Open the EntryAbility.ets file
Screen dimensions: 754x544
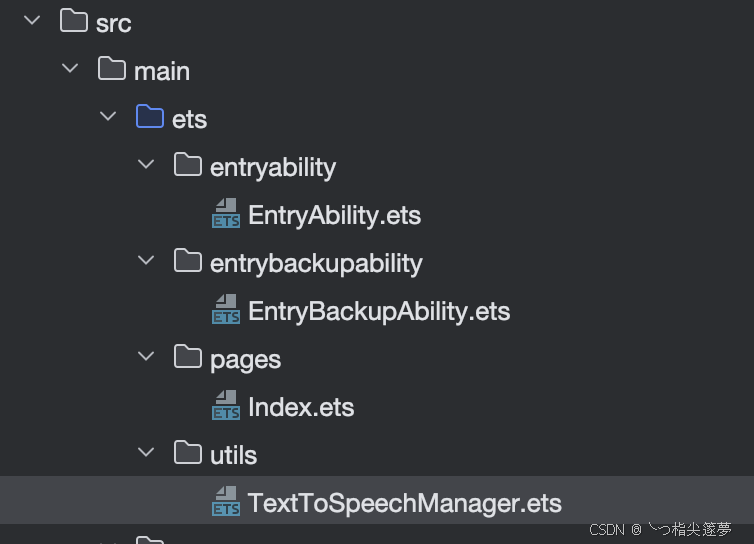coord(335,215)
